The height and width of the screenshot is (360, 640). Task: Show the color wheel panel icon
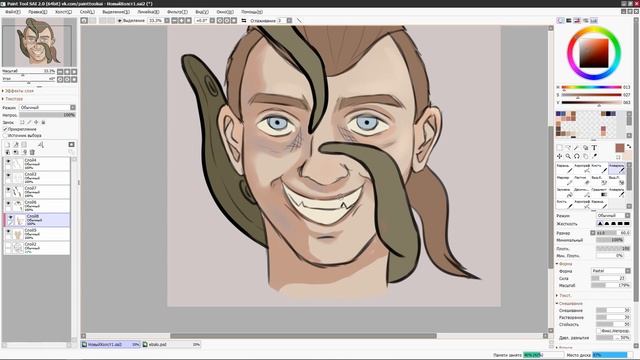click(560, 20)
